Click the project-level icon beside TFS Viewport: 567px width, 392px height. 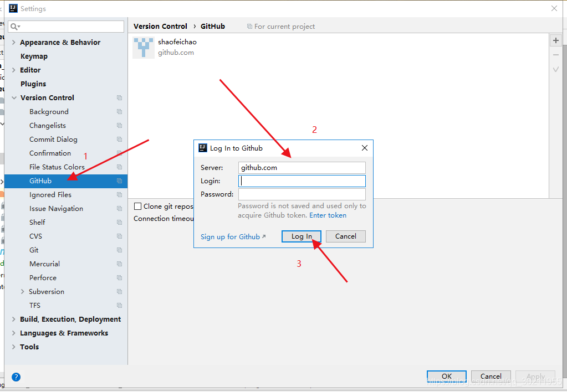[x=119, y=306]
